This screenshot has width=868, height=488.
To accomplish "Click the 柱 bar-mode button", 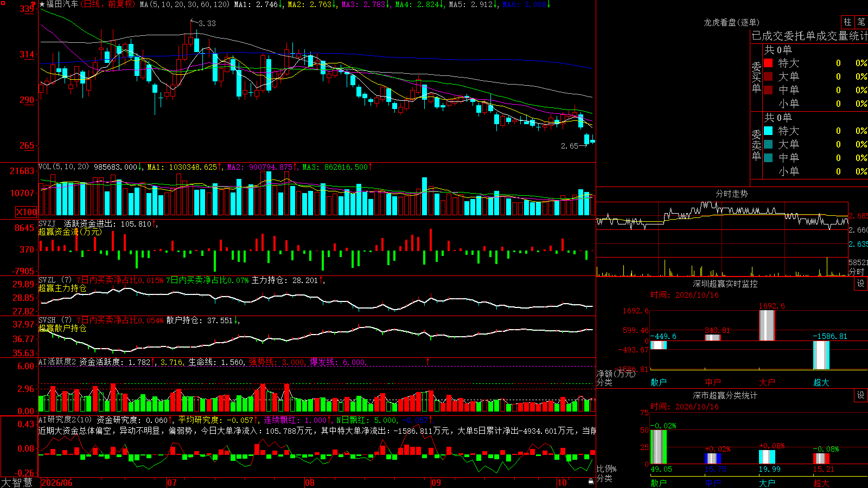I will coord(847,22).
